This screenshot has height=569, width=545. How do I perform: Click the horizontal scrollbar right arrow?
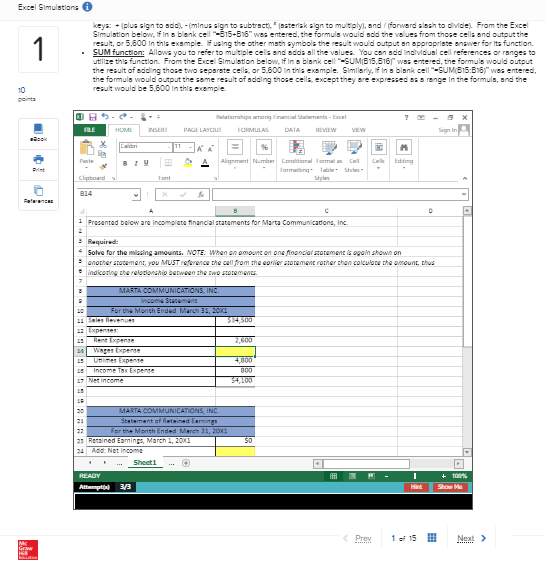pyautogui.click(x=459, y=463)
